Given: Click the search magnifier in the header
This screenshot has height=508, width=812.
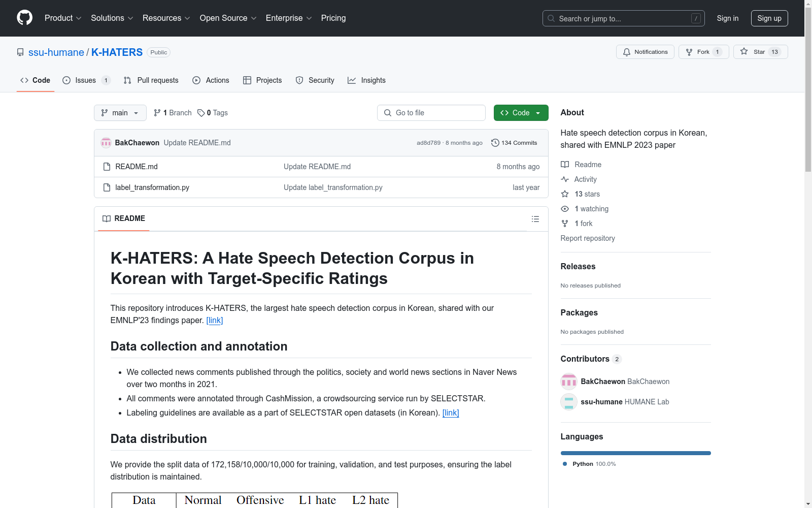Looking at the screenshot, I should [x=551, y=18].
